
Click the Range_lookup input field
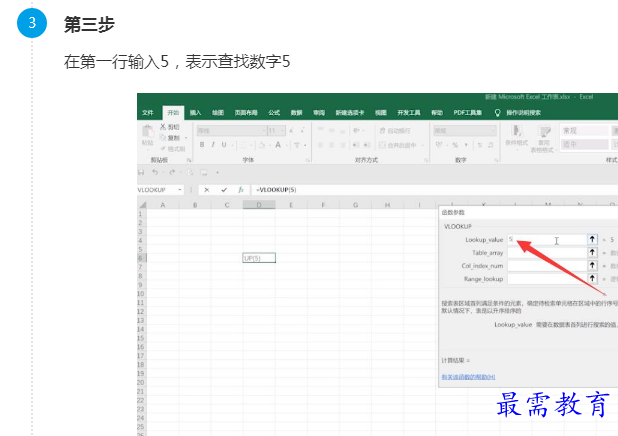coord(547,279)
